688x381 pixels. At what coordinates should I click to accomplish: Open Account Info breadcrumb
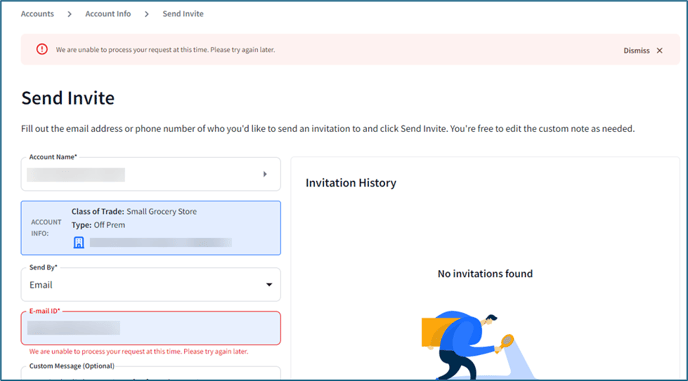(108, 14)
